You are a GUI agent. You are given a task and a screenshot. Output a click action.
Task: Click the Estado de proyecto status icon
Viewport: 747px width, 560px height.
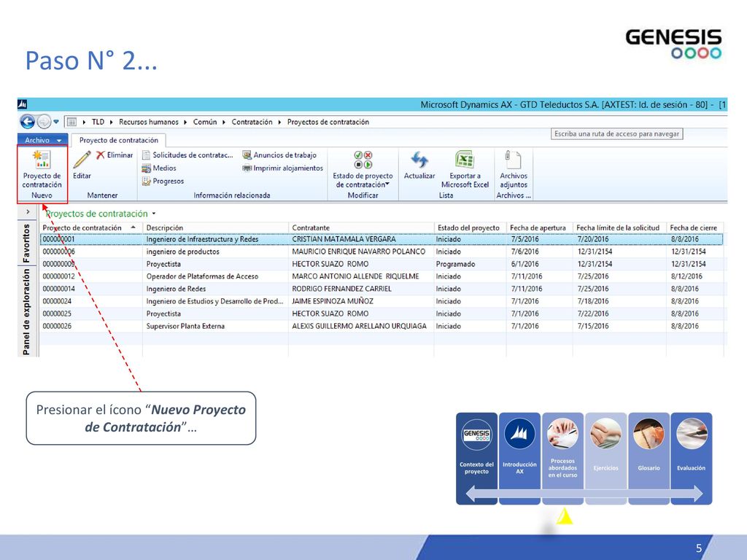coord(363,160)
